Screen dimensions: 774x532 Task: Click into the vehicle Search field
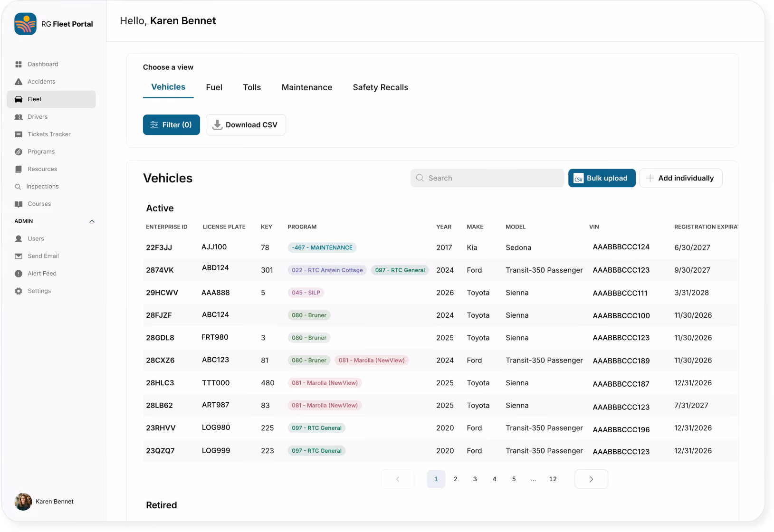487,178
